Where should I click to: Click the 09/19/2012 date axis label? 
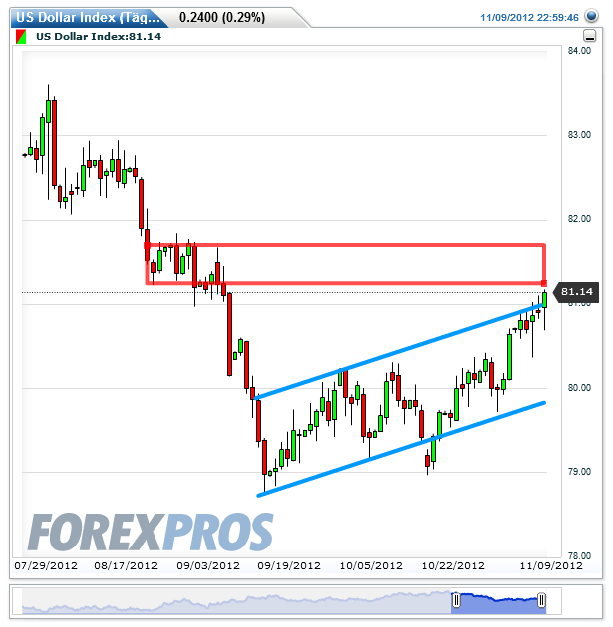pyautogui.click(x=289, y=565)
